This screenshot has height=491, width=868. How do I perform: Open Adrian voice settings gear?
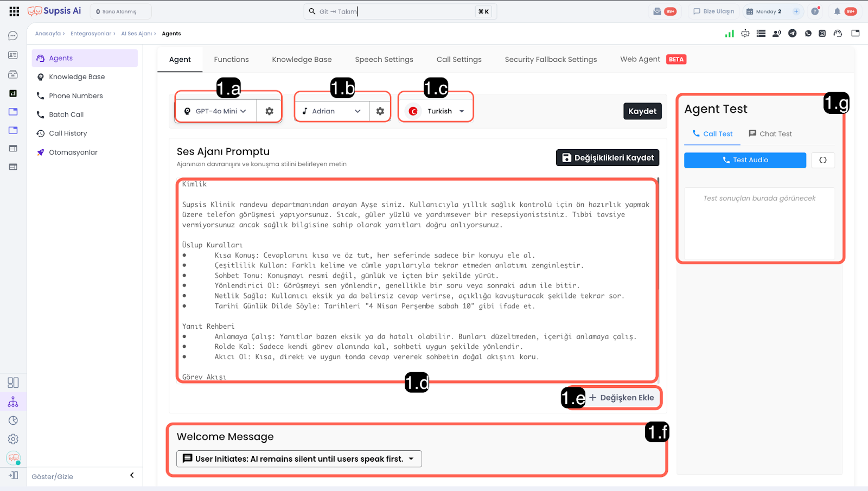[380, 111]
